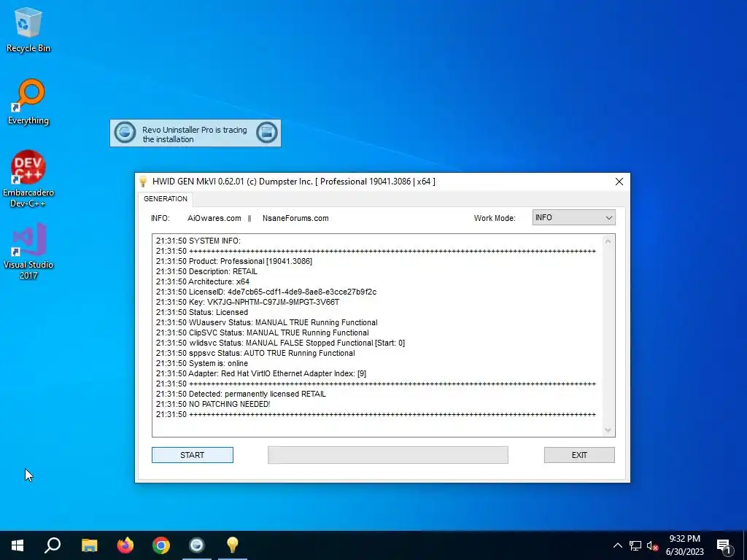Click the 'Description: RETAIL' log line

coord(206,271)
